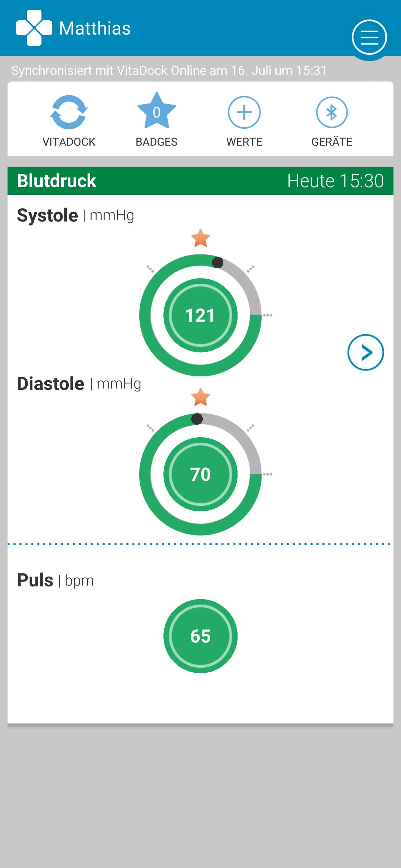Screen dimensions: 401x868
Task: Tap the white cross app logo
Action: click(x=34, y=28)
